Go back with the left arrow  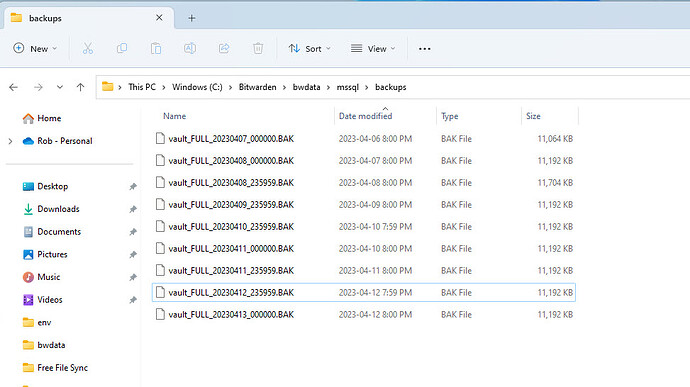point(14,87)
